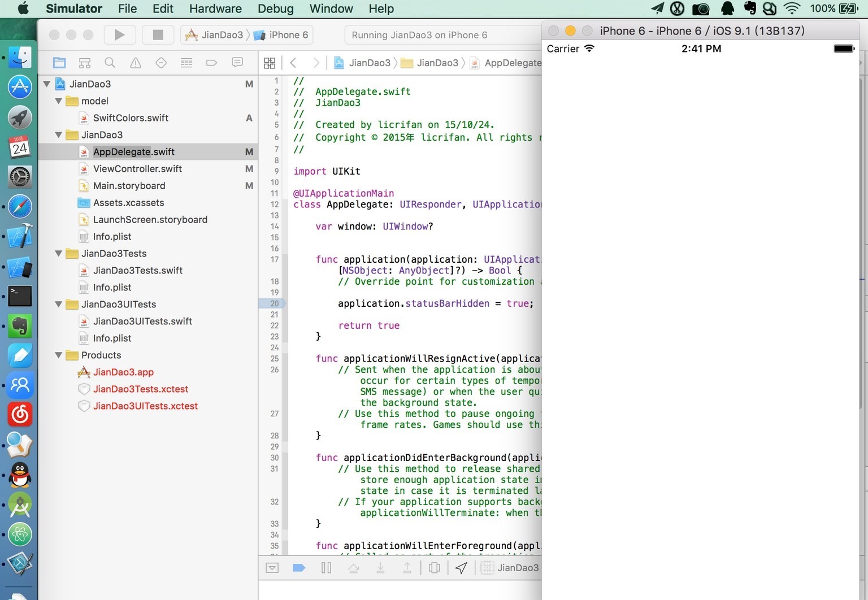Open the Hardware menu
868x600 pixels.
215,8
